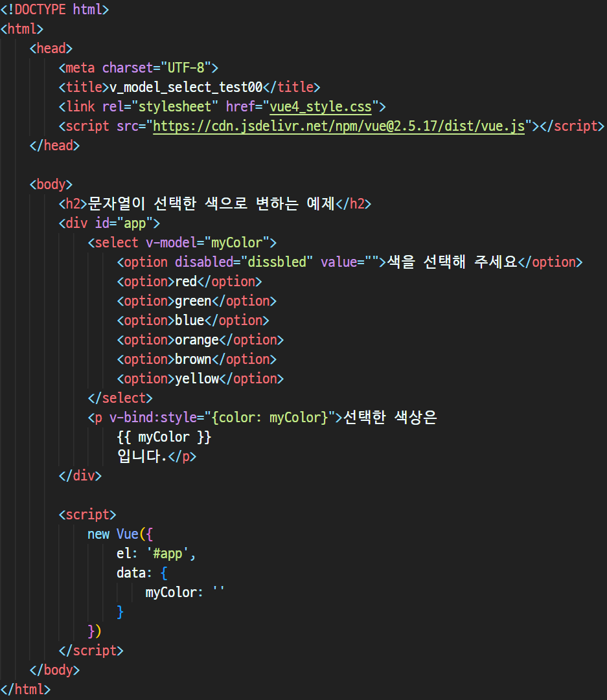
Task: Click the opening <html> tag
Action: point(22,29)
